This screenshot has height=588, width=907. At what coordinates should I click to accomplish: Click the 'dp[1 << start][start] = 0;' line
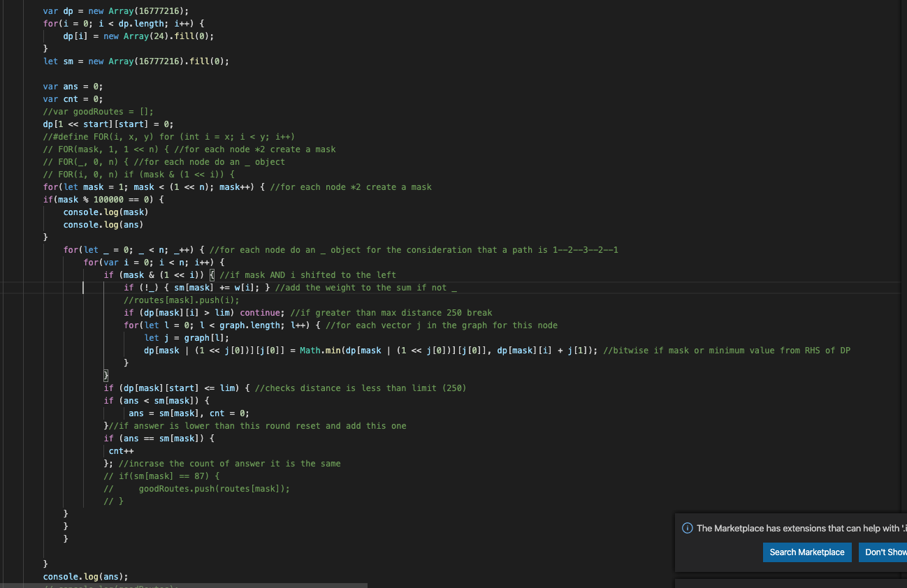(108, 124)
